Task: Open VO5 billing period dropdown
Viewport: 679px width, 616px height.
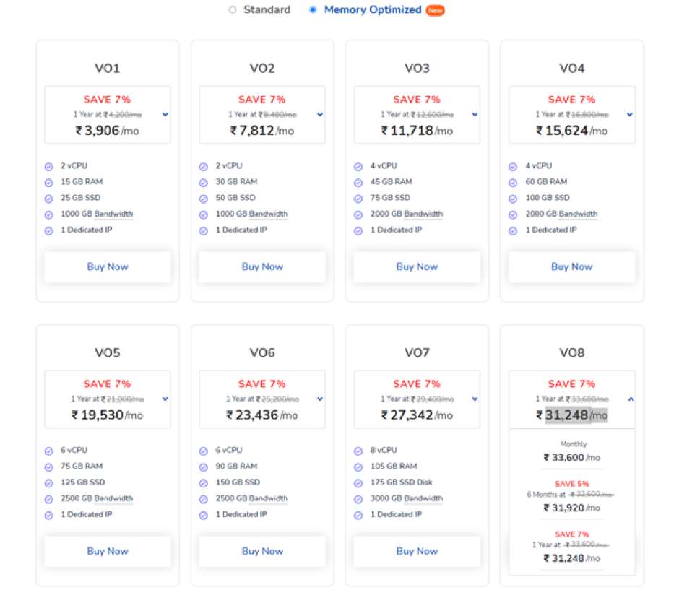Action: coord(165,399)
